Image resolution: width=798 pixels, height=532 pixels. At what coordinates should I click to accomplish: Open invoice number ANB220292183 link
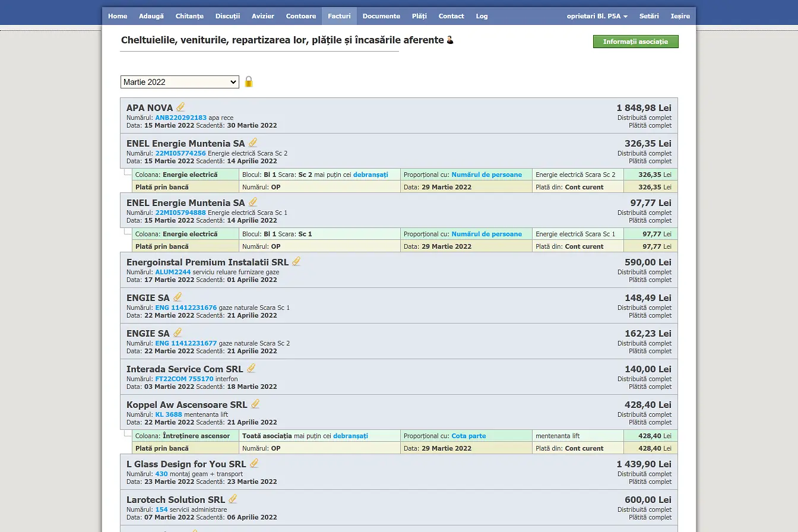tap(180, 118)
